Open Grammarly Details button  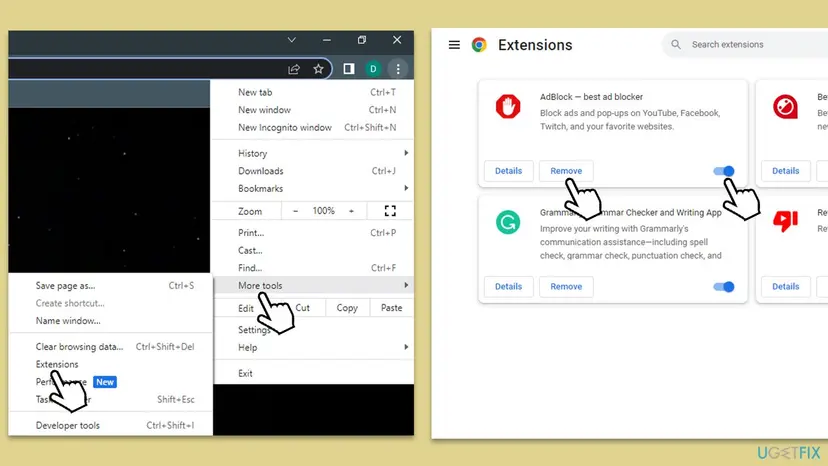509,286
